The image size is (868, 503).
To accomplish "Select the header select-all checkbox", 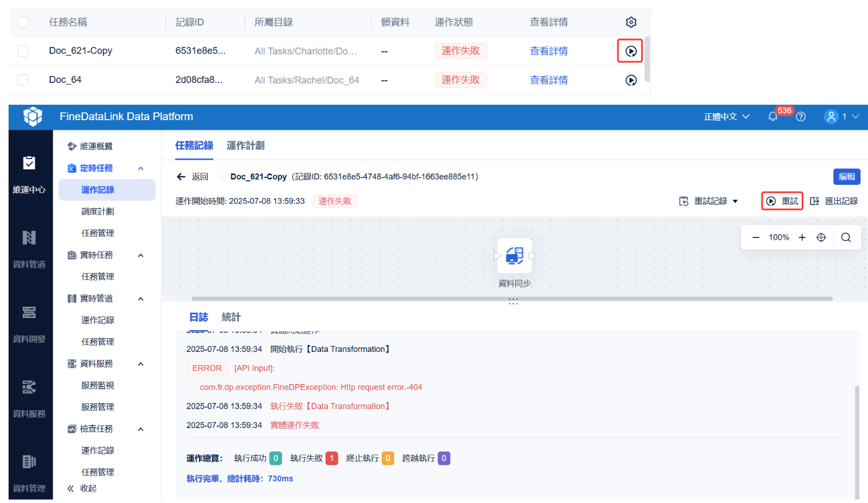I will coord(23,22).
